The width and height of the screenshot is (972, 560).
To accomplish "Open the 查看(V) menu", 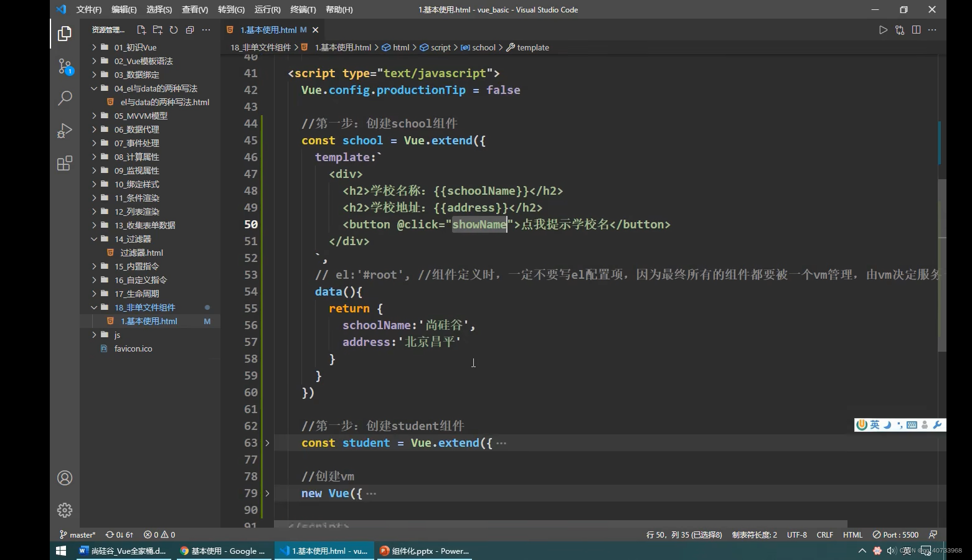I will pyautogui.click(x=195, y=9).
